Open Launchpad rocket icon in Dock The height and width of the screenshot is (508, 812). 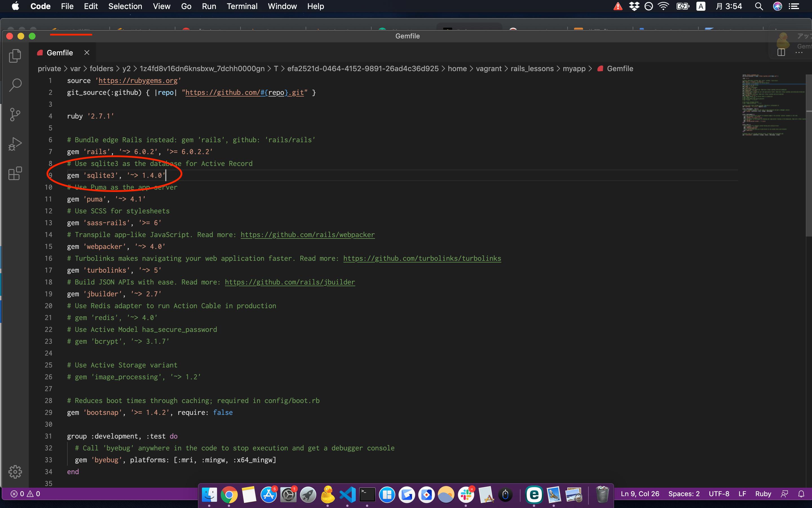[308, 494]
